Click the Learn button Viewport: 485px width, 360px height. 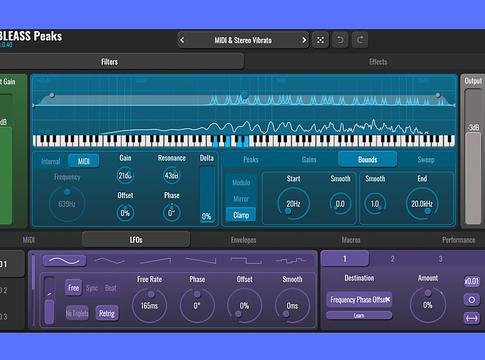[x=359, y=315]
